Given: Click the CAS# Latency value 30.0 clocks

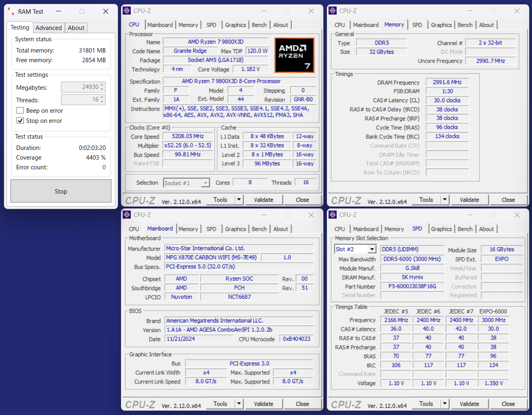Looking at the screenshot, I should point(447,100).
